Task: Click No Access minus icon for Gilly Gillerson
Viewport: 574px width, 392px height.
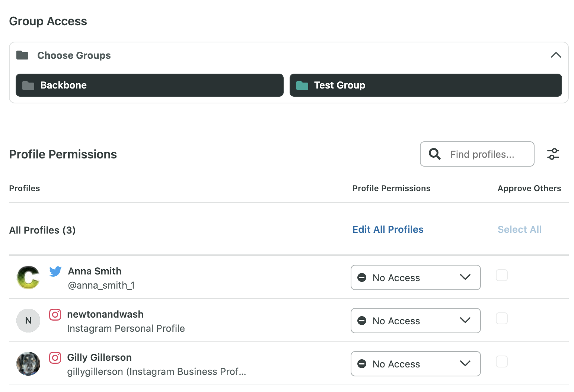Action: pos(362,364)
